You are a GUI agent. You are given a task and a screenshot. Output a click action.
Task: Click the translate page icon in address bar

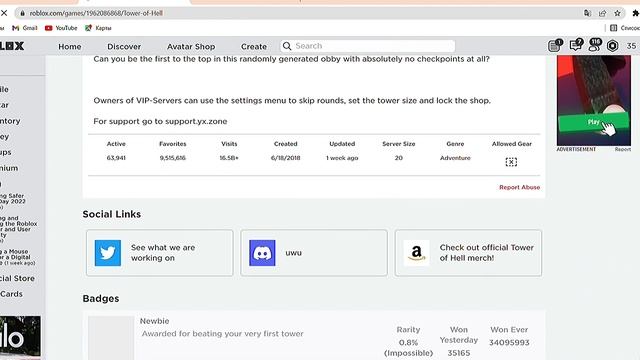[587, 13]
